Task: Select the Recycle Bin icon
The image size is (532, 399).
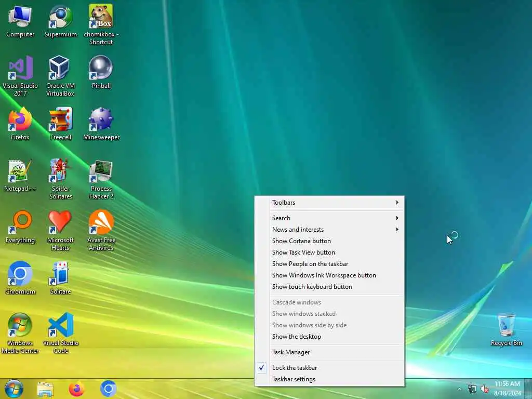Action: pos(506,330)
